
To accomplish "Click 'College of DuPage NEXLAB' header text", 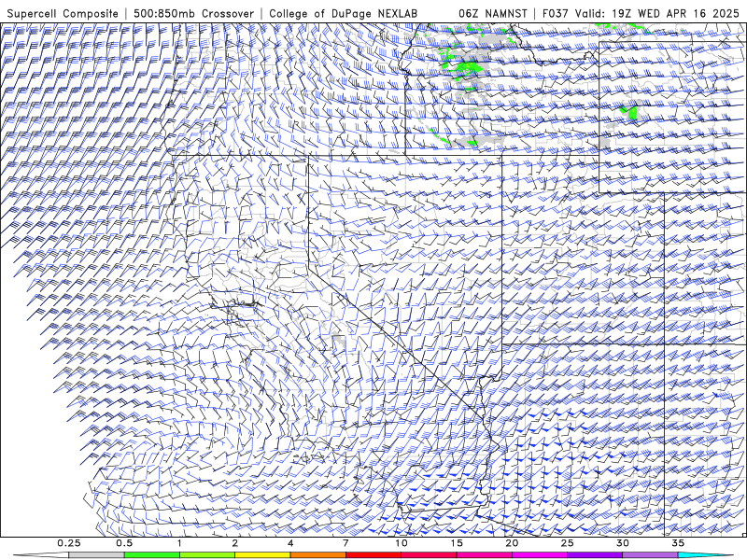I will pos(343,13).
